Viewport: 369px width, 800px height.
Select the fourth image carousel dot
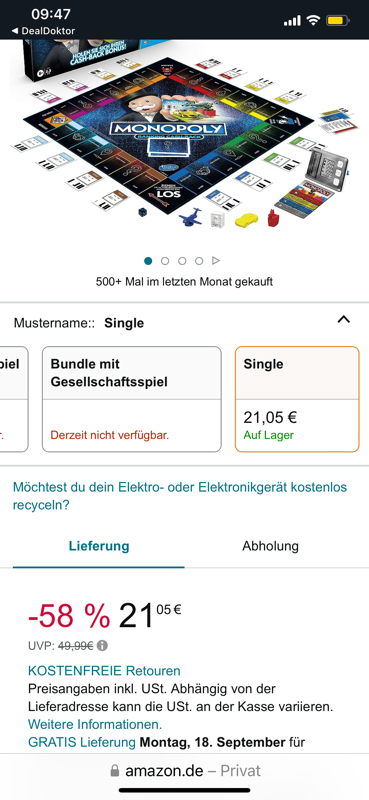[x=199, y=261]
